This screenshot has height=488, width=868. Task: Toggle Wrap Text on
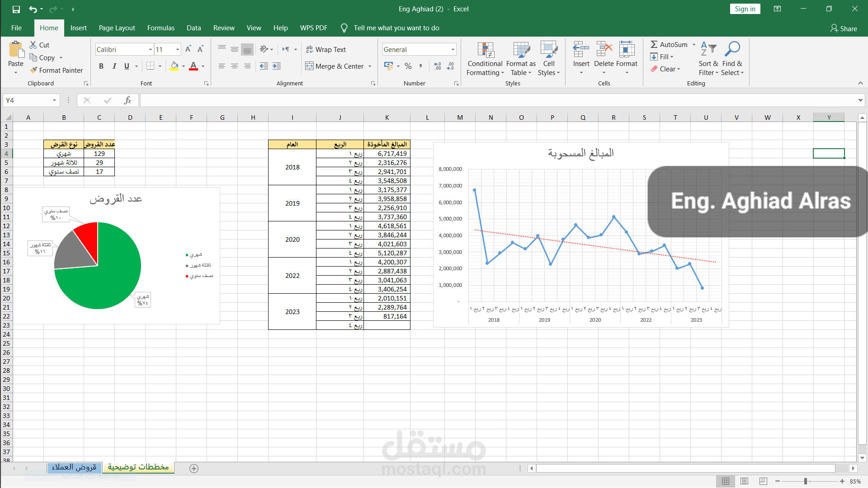click(x=325, y=49)
